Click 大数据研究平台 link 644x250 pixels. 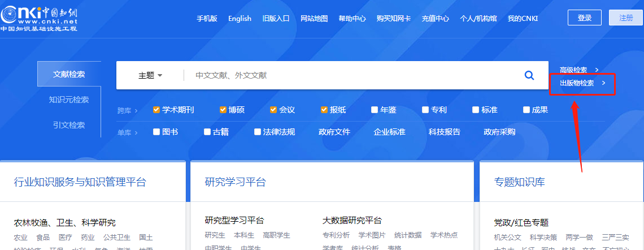tap(353, 221)
